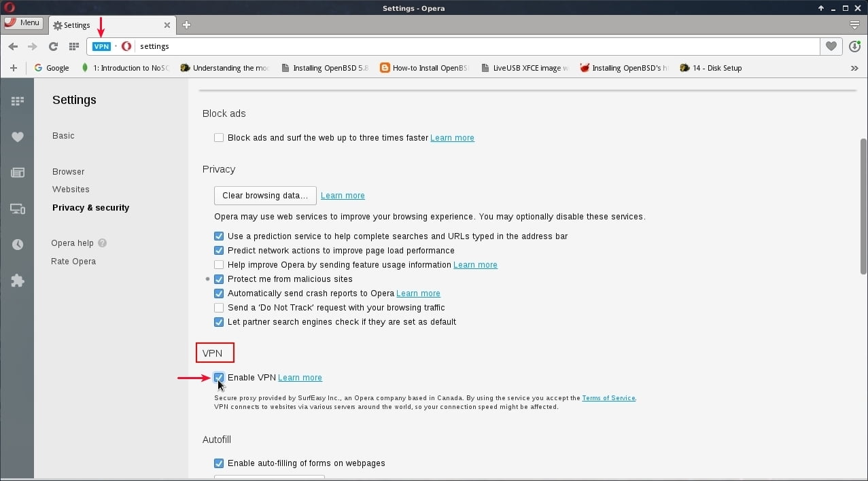Open Learn more next to Clear browsing data
This screenshot has width=868, height=481.
[343, 196]
